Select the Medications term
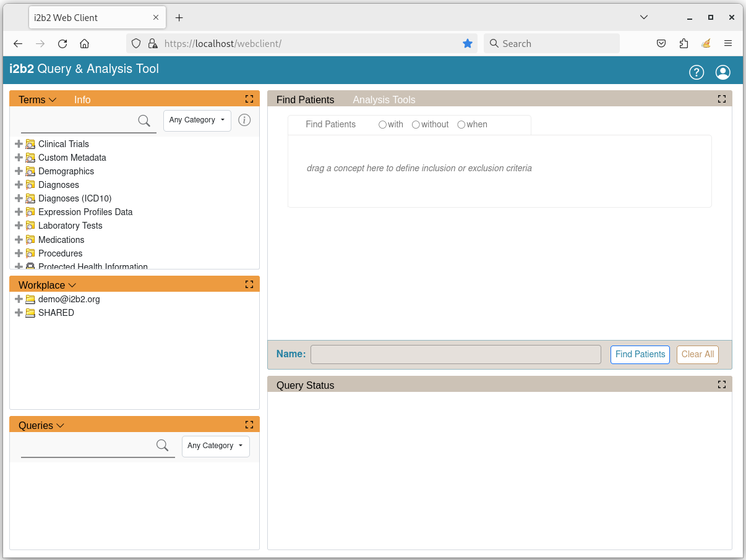 coord(61,240)
